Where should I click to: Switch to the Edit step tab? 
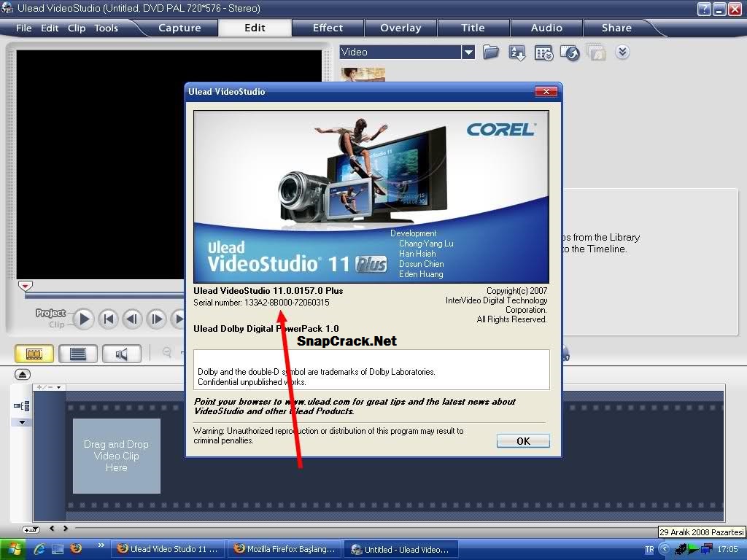(255, 28)
